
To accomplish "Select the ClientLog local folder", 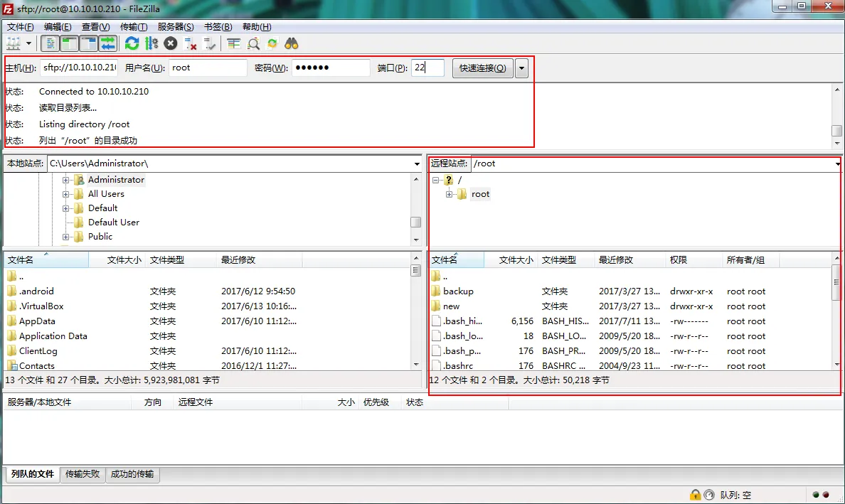I will coord(38,351).
